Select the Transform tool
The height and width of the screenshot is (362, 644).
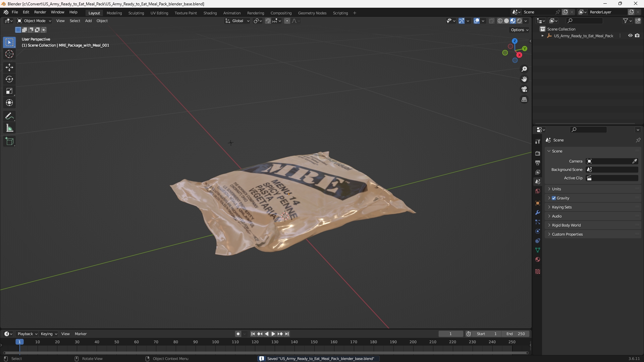point(9,103)
